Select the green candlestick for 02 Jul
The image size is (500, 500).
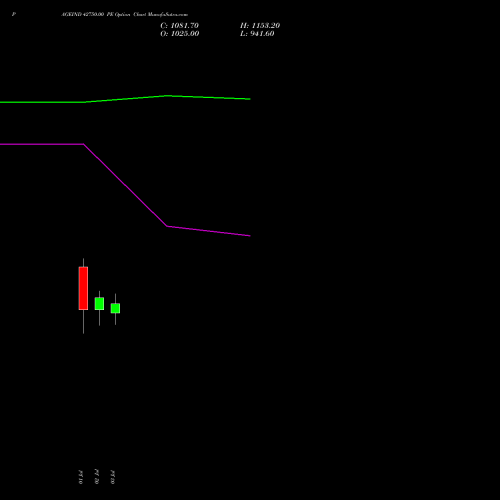tap(99, 304)
